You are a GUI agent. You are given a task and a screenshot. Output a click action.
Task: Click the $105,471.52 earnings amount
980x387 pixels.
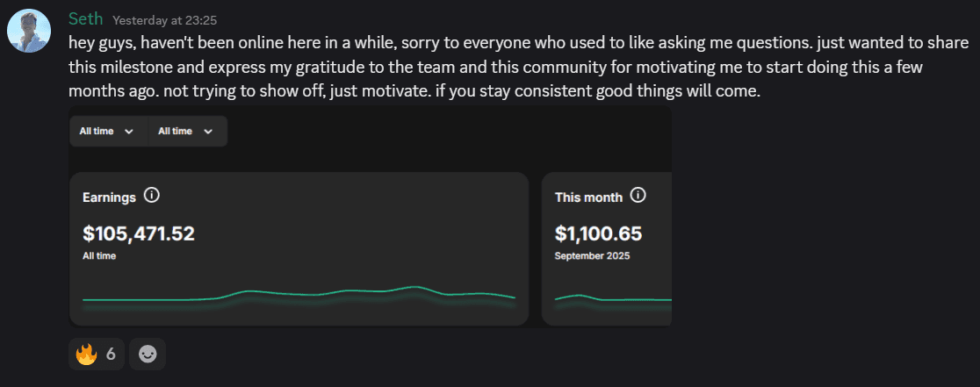coord(138,233)
